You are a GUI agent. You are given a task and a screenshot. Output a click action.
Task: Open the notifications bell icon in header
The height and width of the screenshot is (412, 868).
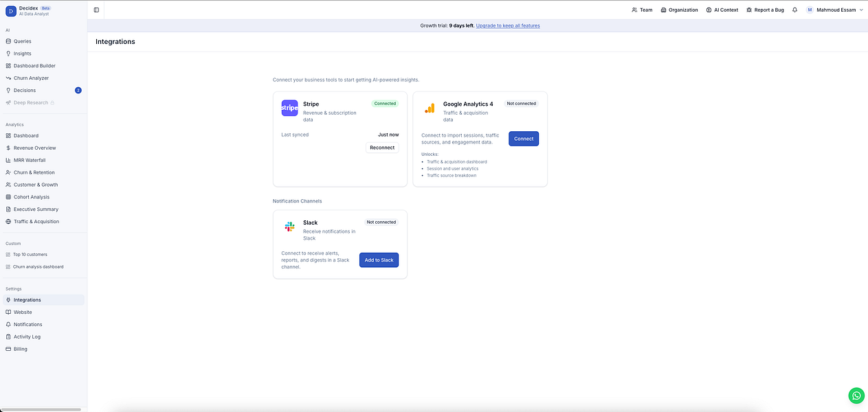794,10
